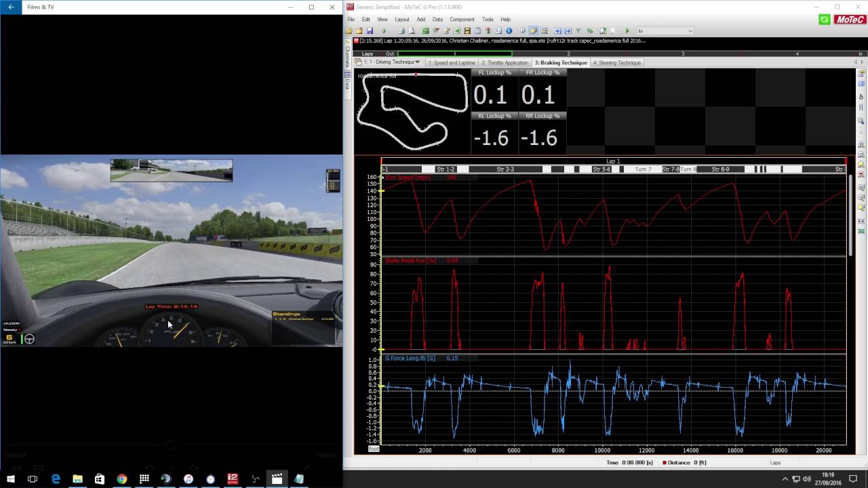Image resolution: width=868 pixels, height=488 pixels.
Task: Click the G Force Long channel label
Action: tap(410, 358)
